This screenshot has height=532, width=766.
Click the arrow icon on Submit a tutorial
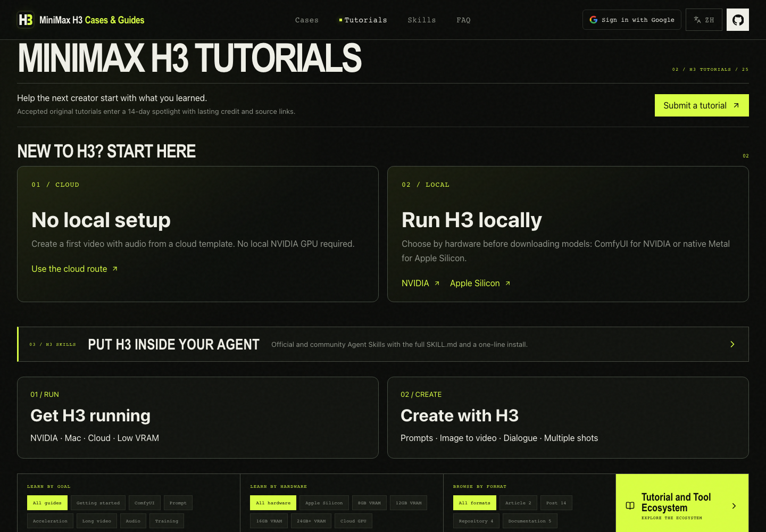736,105
